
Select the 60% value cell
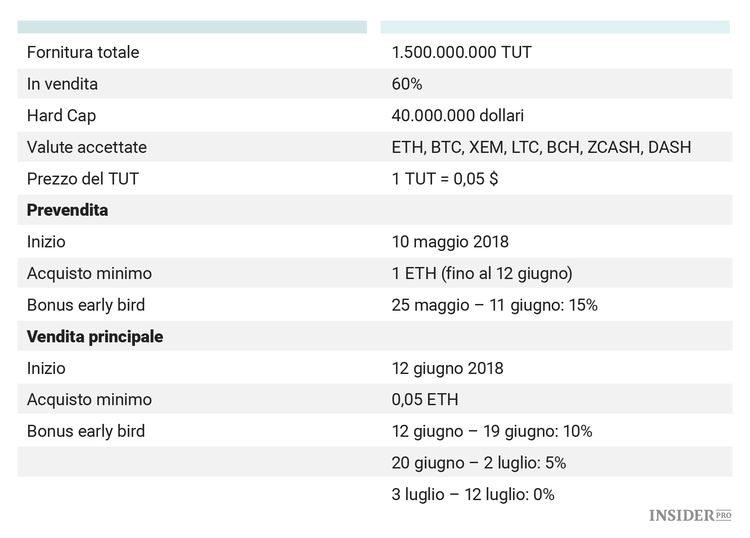click(x=407, y=84)
